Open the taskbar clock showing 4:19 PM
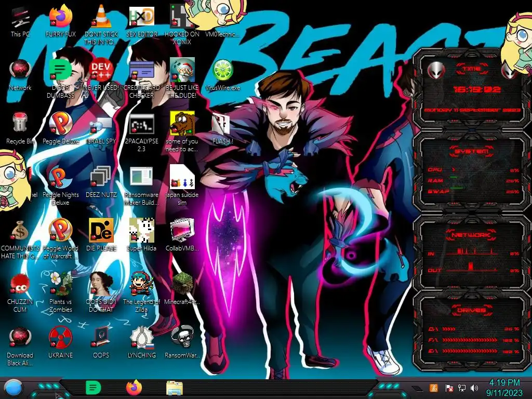This screenshot has width=532, height=399. point(504,388)
